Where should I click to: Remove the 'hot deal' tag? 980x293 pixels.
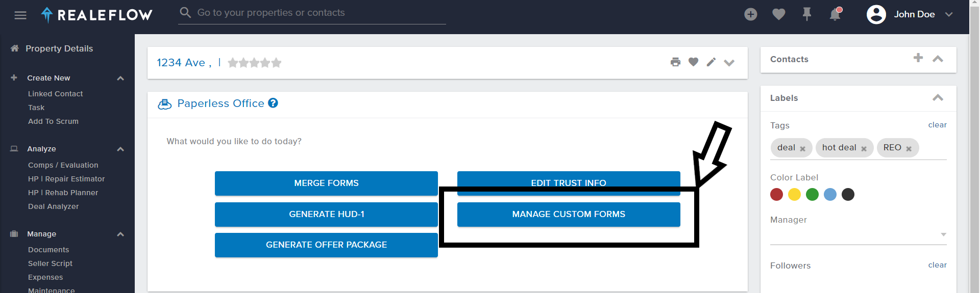[x=864, y=149]
